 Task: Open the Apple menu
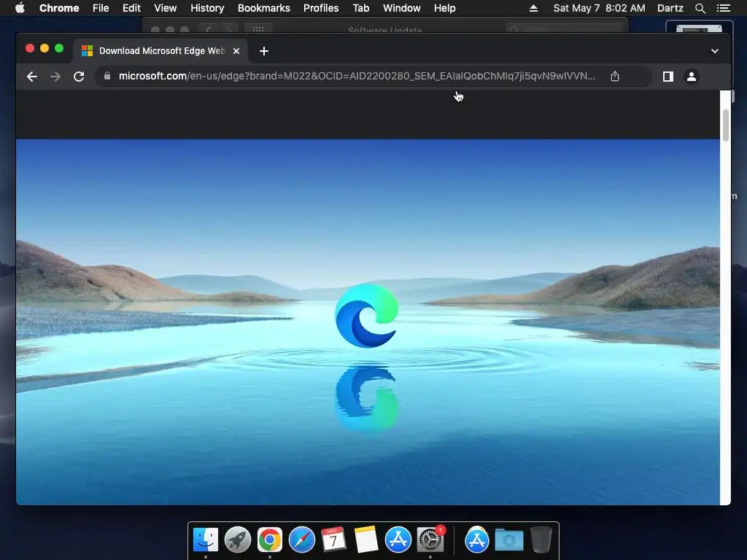coord(20,8)
